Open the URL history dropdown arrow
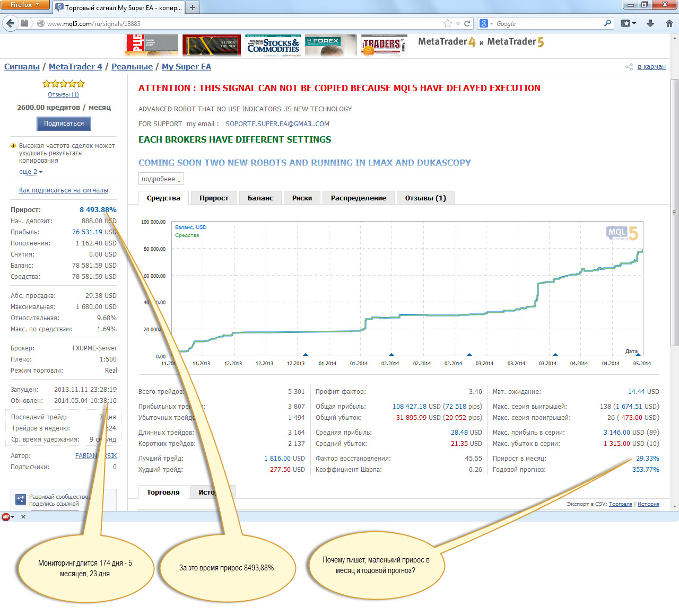679x616 pixels. [x=458, y=23]
